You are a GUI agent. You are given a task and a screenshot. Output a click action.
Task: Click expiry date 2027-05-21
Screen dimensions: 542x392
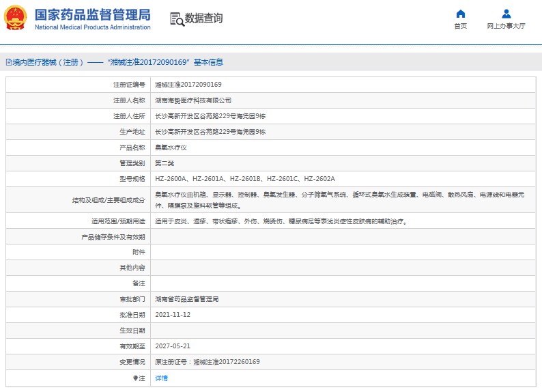pyautogui.click(x=173, y=346)
